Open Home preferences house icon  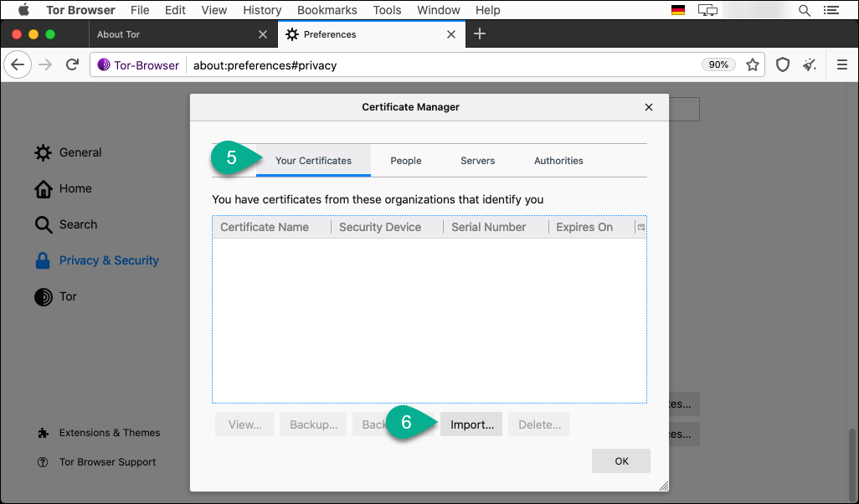pos(44,188)
